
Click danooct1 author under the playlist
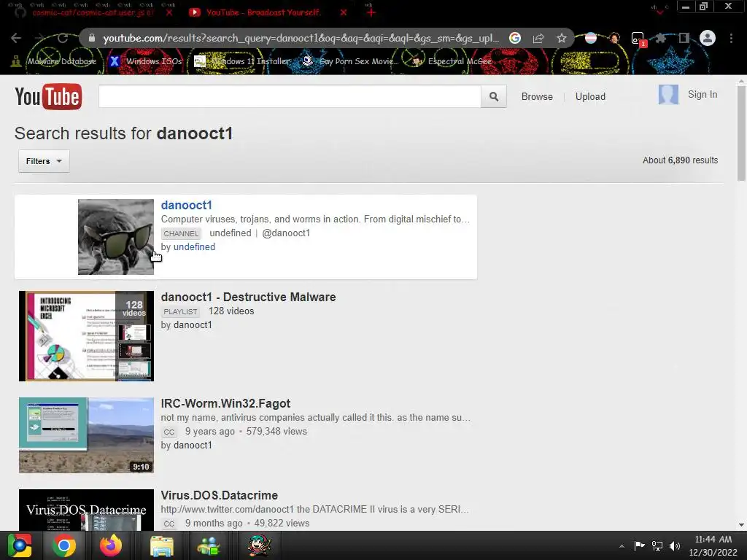pos(193,324)
